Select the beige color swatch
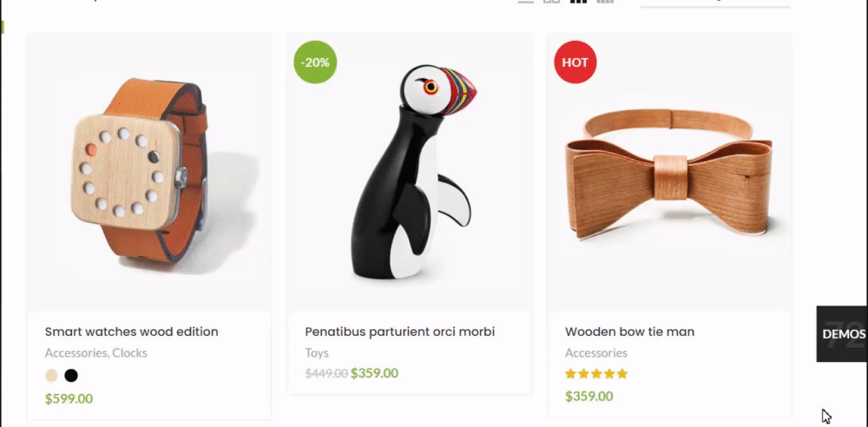This screenshot has width=868, height=427. pyautogui.click(x=51, y=376)
